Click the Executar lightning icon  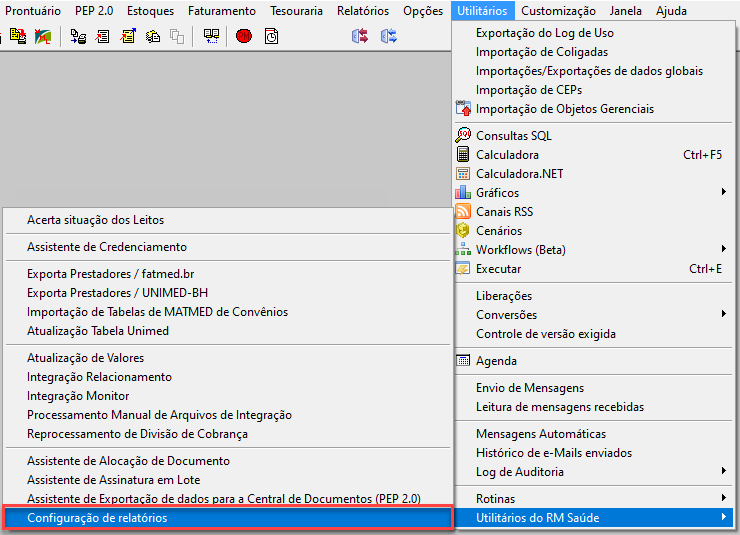(x=463, y=268)
